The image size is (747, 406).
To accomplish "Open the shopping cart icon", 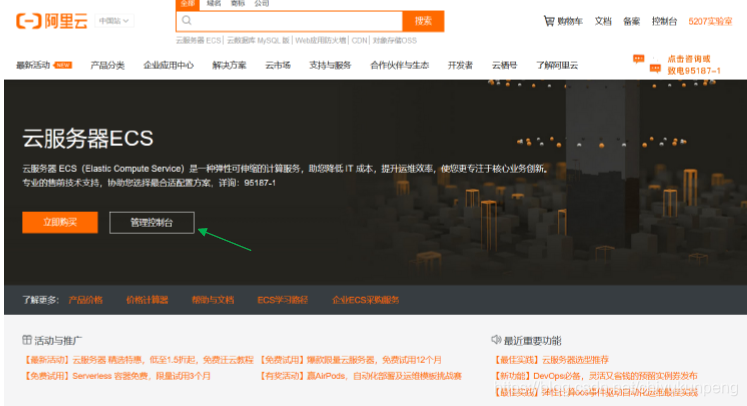I will pyautogui.click(x=549, y=21).
